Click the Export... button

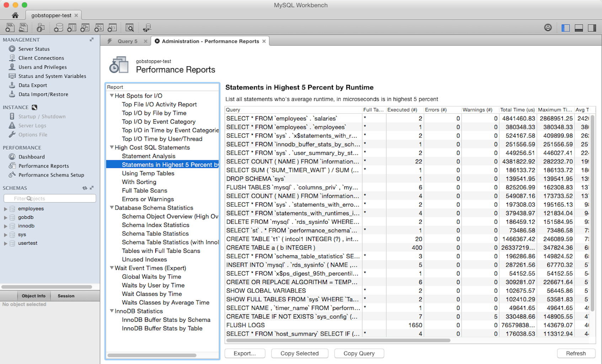(x=244, y=353)
